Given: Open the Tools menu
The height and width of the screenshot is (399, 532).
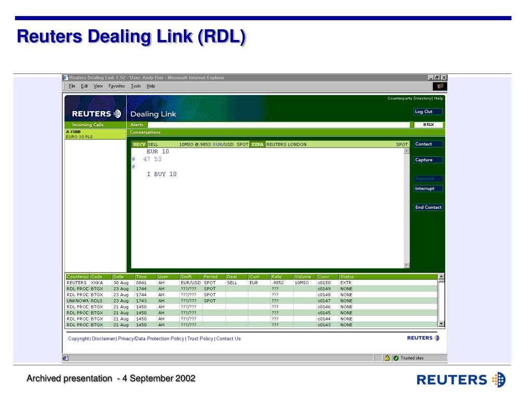Looking at the screenshot, I should (x=136, y=86).
